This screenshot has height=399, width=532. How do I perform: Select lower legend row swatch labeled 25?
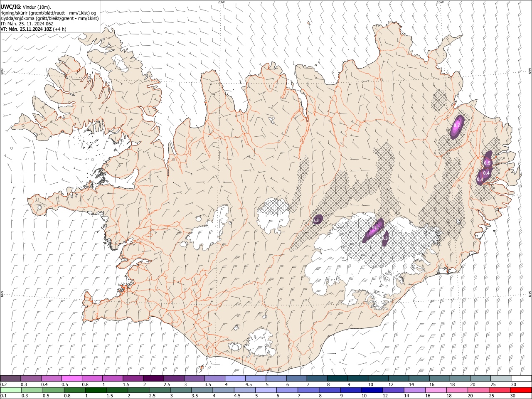click(500, 390)
